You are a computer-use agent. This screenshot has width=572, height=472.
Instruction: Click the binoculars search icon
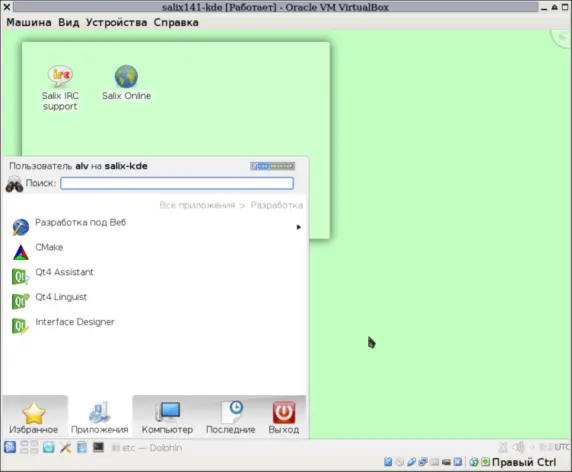coord(14,183)
